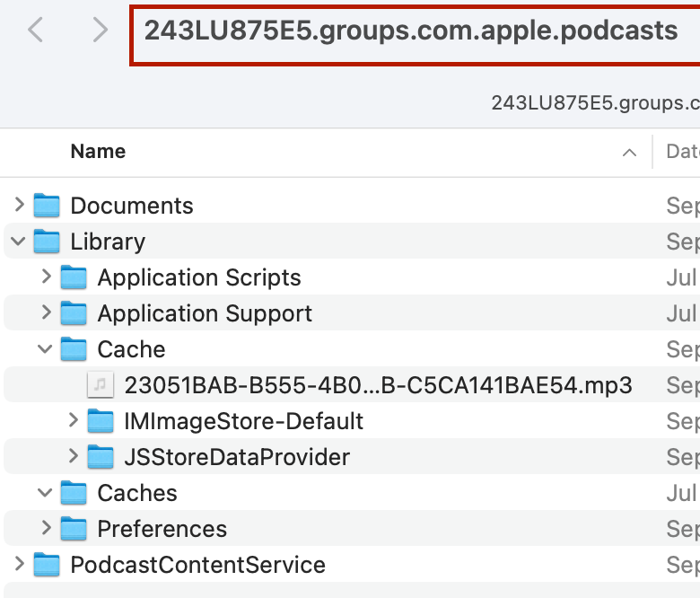Screen dimensions: 700x598
Task: Collapse the Cache folder disclosure arrow
Action: [45, 348]
